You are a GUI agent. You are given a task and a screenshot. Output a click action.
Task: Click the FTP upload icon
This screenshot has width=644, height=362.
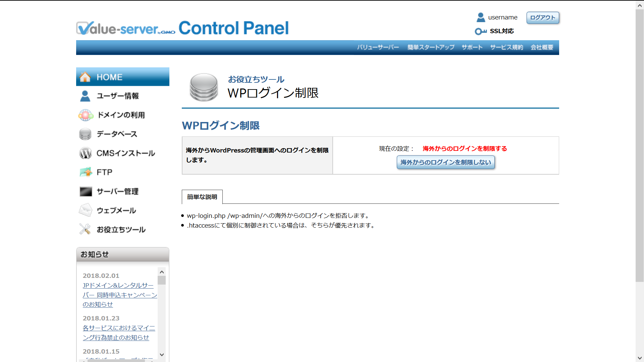pos(86,172)
